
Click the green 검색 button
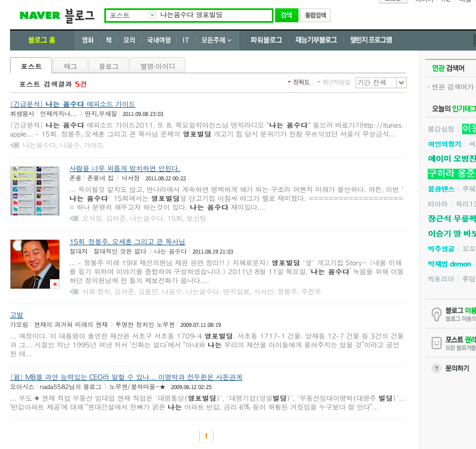tap(286, 15)
